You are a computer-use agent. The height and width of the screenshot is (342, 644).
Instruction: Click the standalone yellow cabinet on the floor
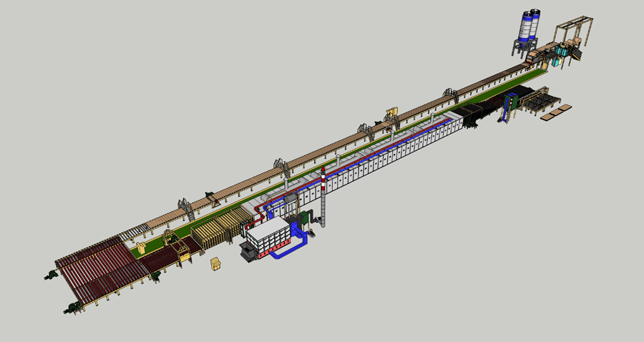(x=215, y=264)
